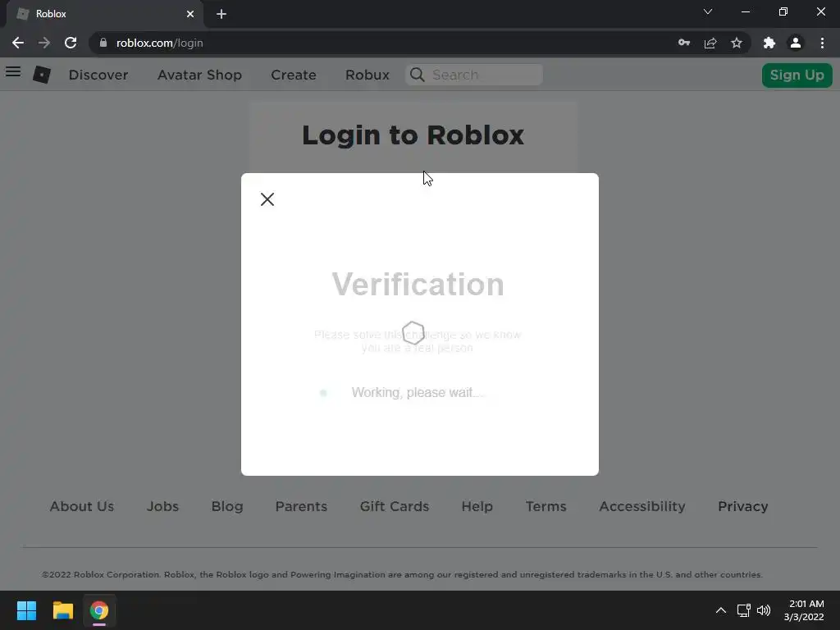The width and height of the screenshot is (840, 630).
Task: Open saved passwords key icon
Action: point(684,43)
